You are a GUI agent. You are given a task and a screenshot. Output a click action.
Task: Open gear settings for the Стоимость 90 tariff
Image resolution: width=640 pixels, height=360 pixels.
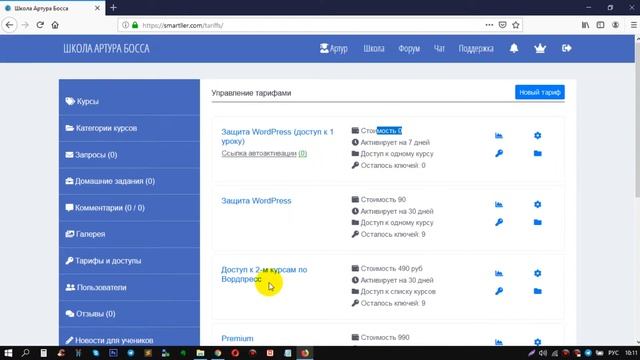tap(538, 204)
